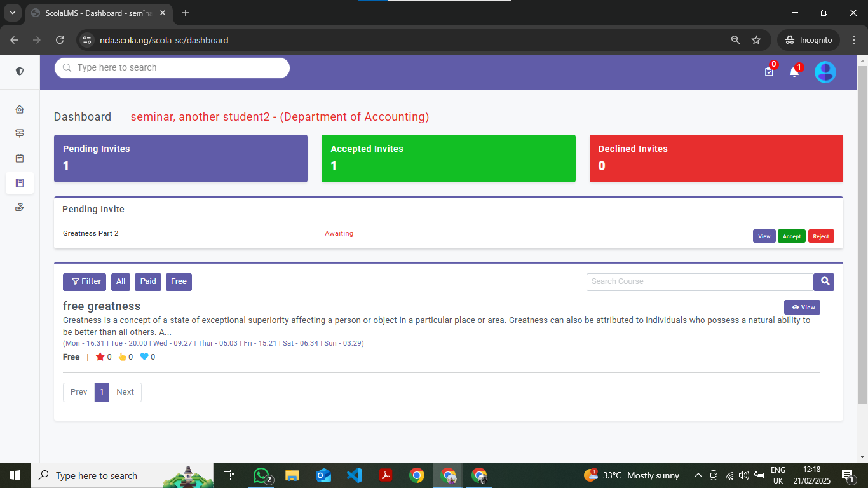Open Adobe Acrobat from the taskbar

pos(385,475)
